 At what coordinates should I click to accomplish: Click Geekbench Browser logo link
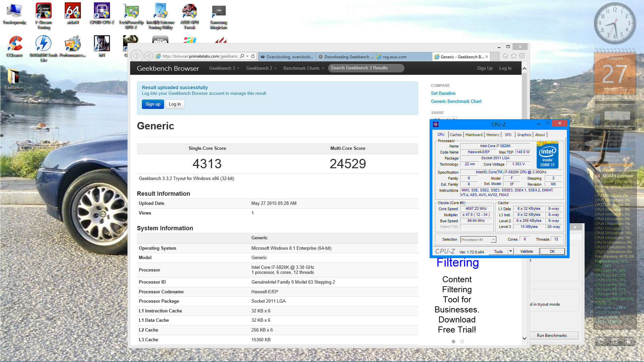(x=168, y=68)
